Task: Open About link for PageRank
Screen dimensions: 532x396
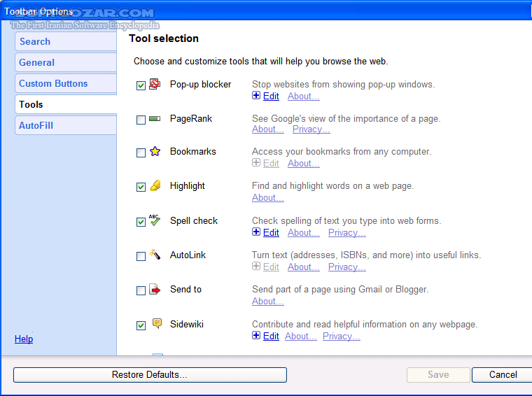Action: click(x=268, y=129)
